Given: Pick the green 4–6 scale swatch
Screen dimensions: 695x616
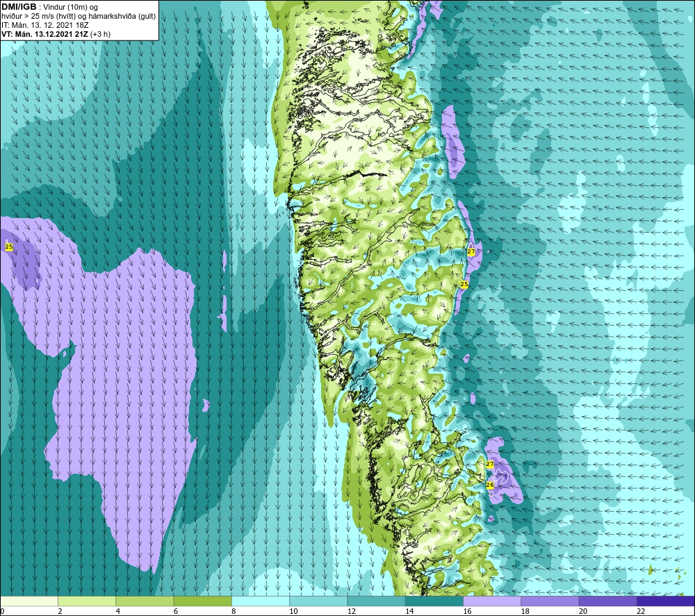Looking at the screenshot, I should pos(145,601).
